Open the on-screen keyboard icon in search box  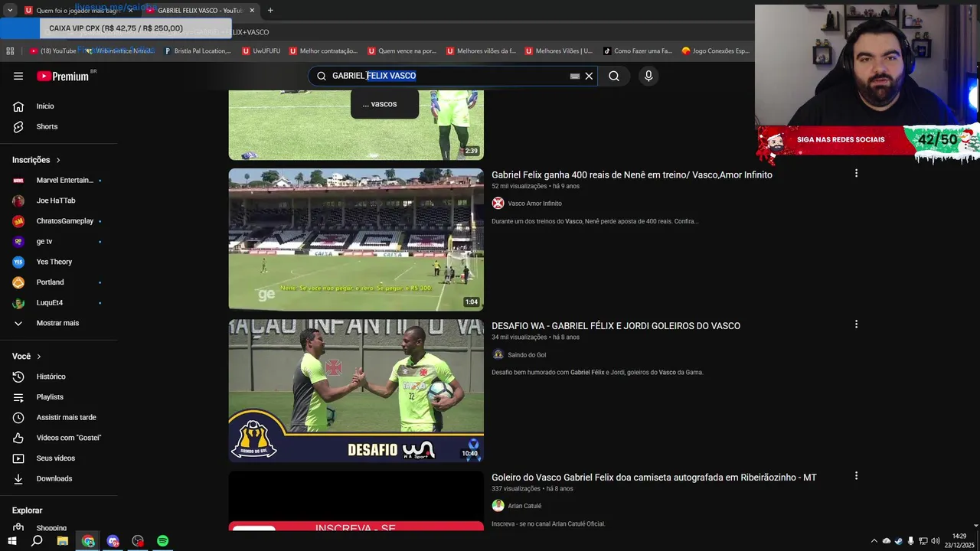575,76
